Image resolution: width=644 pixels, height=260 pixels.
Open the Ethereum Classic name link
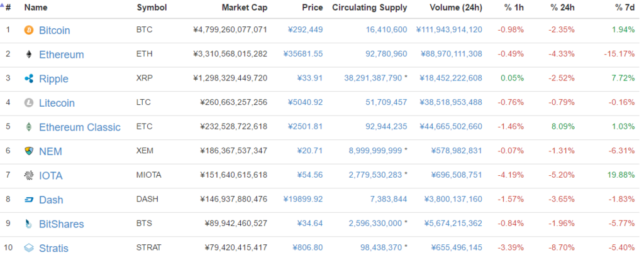coord(80,127)
